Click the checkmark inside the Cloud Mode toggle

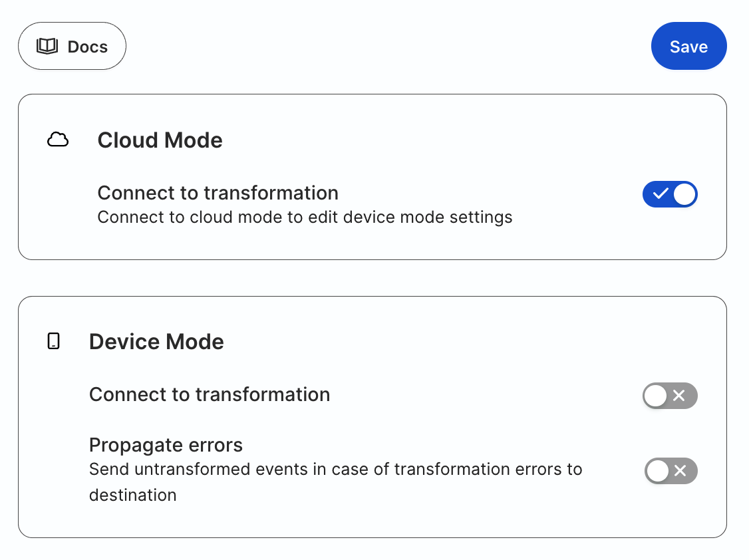coord(660,194)
